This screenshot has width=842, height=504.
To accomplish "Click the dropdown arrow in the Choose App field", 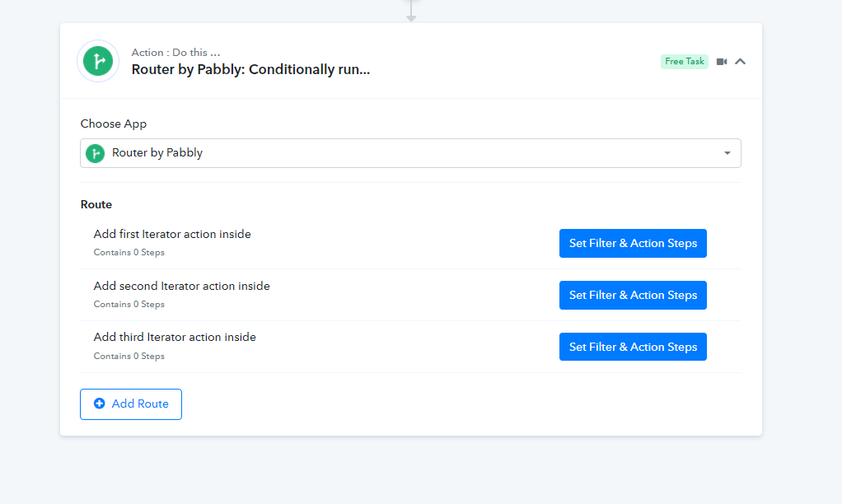I will pyautogui.click(x=727, y=153).
